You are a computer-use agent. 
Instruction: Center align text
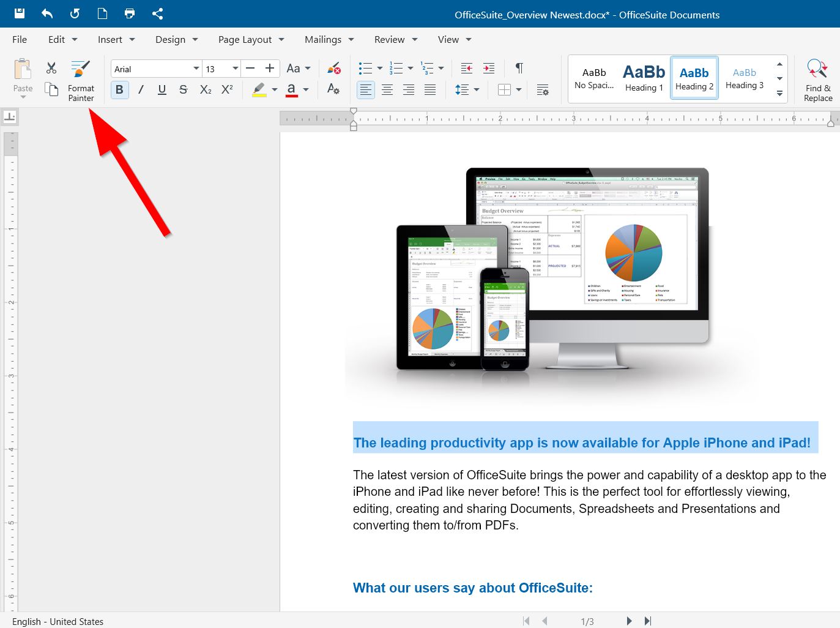point(387,90)
